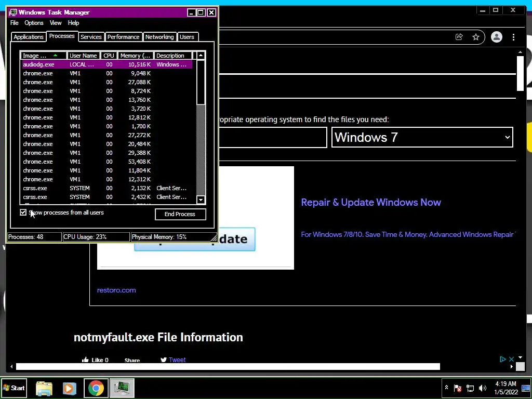The image size is (532, 399).
Task: Close the ad with X icon
Action: pyautogui.click(x=511, y=359)
